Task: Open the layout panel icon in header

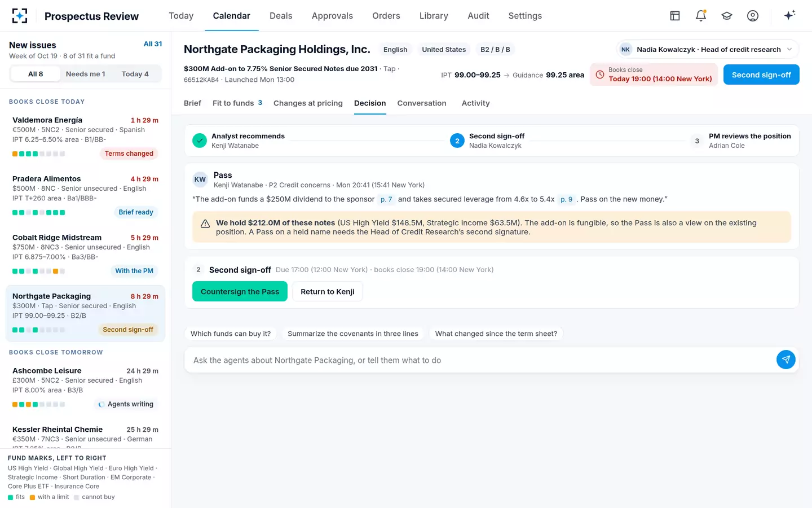Action: 675,16
